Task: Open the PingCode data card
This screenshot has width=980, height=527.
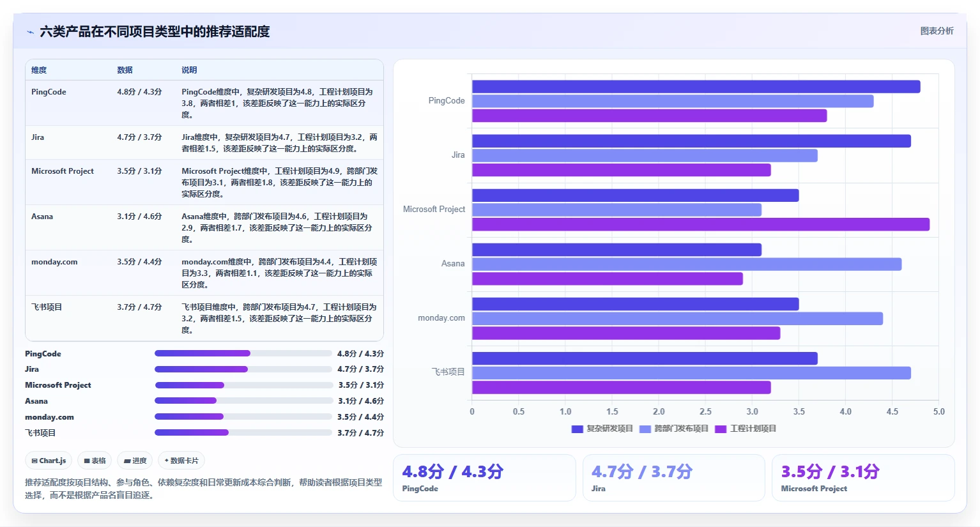Action: coord(484,478)
